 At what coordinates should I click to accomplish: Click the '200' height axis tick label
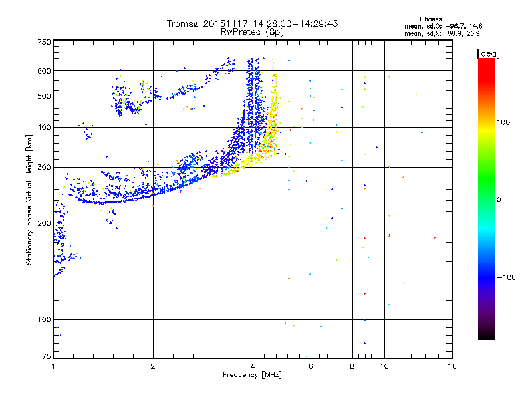click(x=44, y=223)
